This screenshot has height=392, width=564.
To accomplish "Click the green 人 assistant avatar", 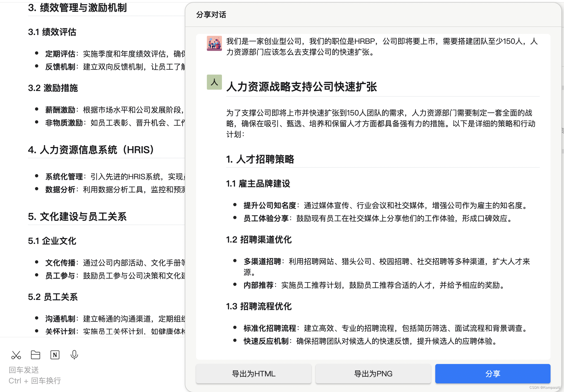I will tap(214, 82).
